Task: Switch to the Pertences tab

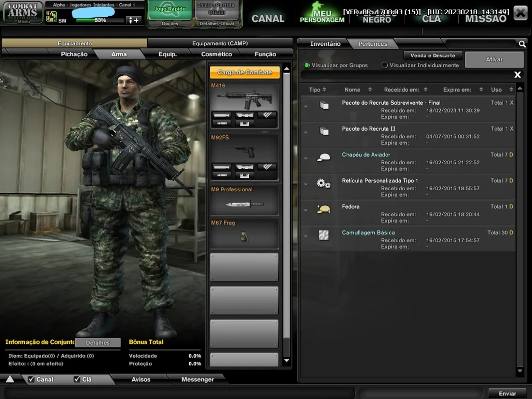Action: point(373,44)
